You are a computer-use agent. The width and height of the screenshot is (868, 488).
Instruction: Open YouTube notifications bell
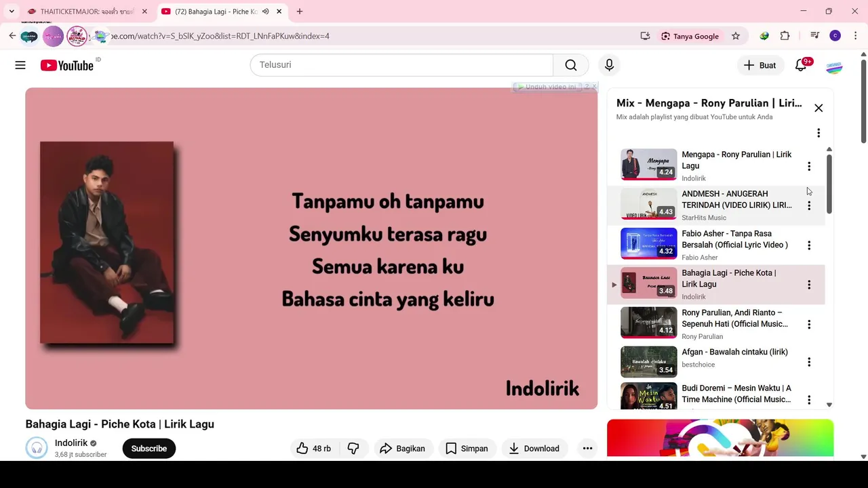point(802,65)
